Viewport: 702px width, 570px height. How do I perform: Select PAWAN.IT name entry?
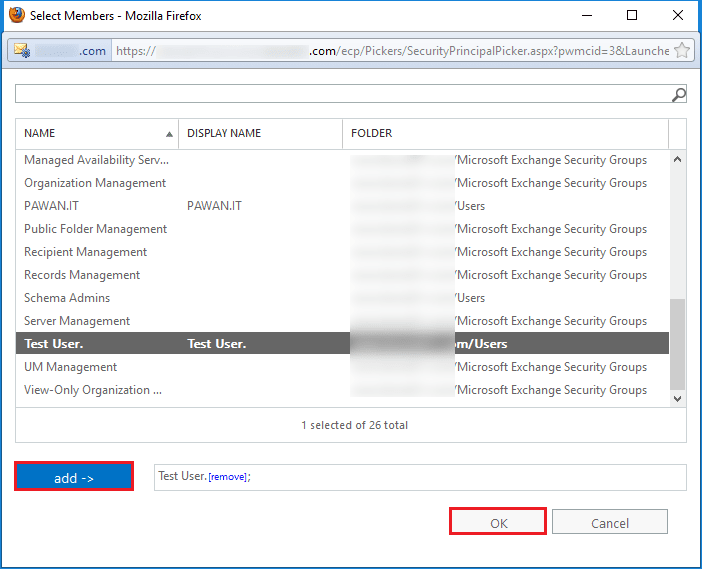click(x=51, y=206)
